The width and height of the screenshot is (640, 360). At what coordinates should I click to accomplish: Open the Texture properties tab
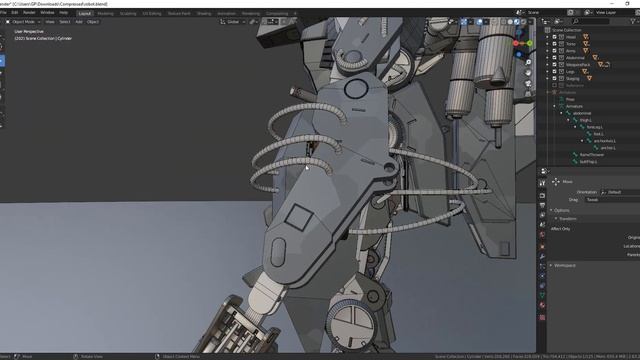[x=542, y=317]
